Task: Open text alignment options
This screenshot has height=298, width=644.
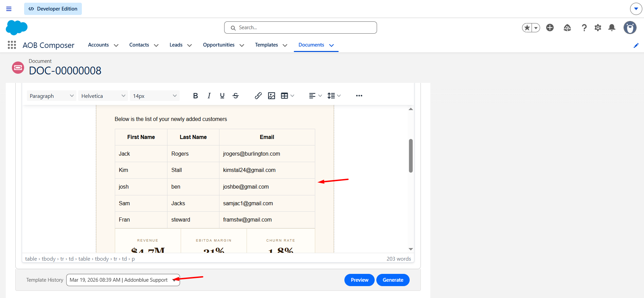Action: pyautogui.click(x=315, y=96)
